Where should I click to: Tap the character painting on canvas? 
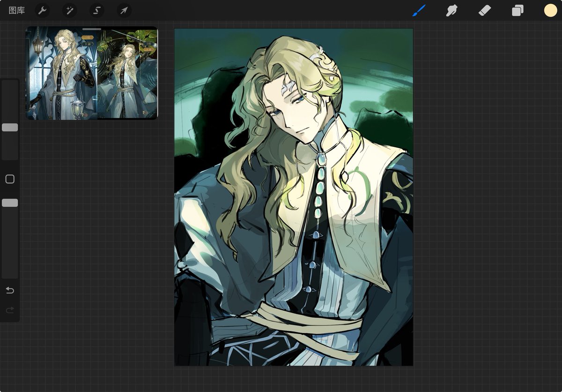tap(294, 197)
